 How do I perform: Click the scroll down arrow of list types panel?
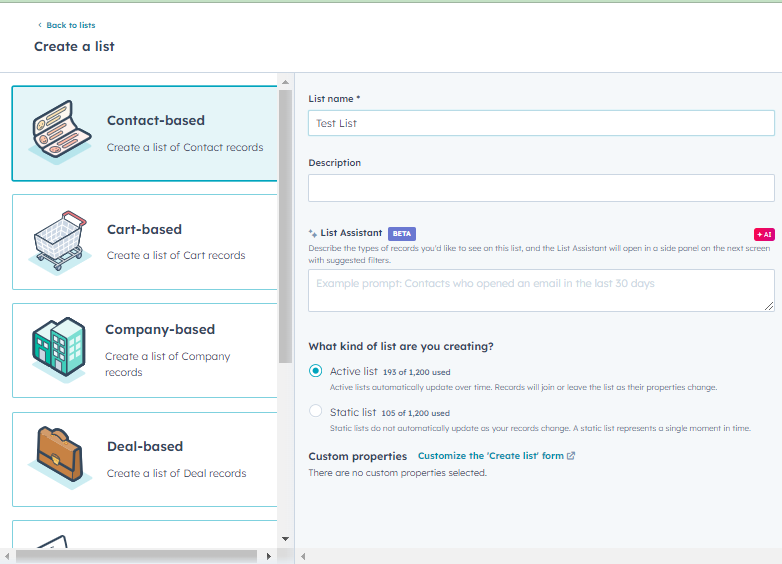286,539
